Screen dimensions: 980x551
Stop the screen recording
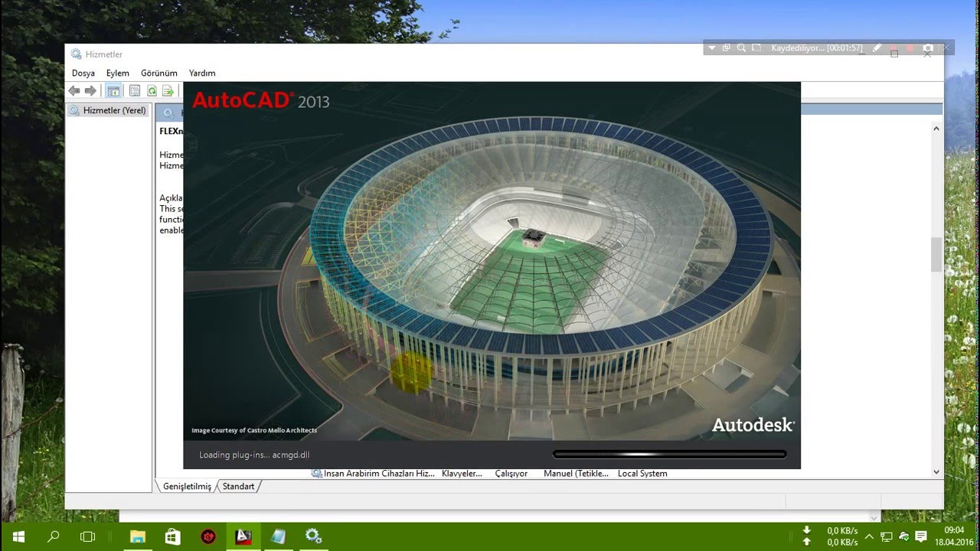coord(910,48)
